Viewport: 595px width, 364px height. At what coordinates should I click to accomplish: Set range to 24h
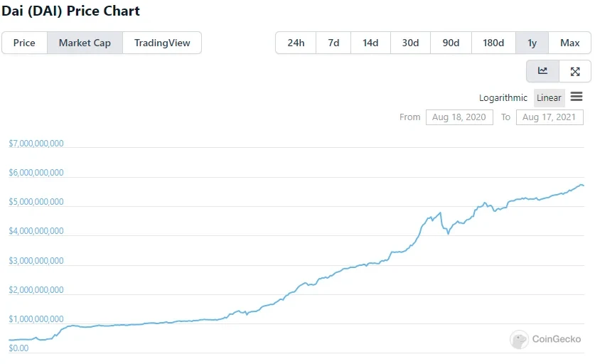click(x=296, y=43)
